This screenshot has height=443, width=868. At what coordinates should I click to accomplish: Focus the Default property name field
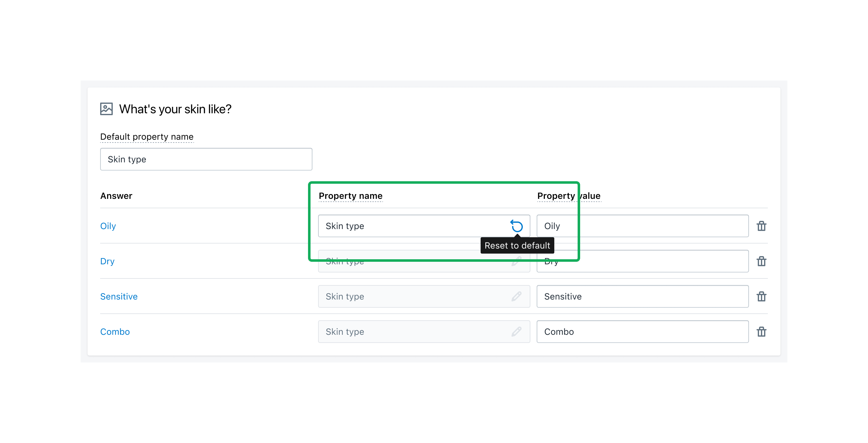click(206, 159)
